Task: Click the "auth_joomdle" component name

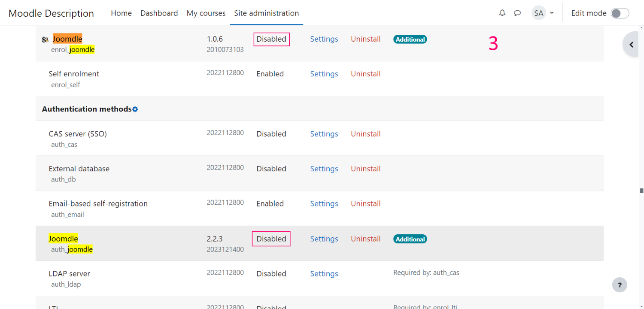Action: click(72, 249)
